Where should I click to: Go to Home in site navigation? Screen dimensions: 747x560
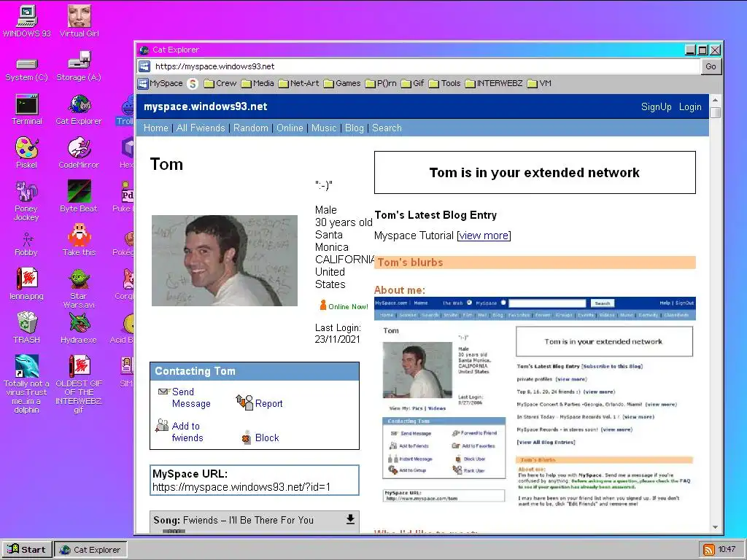156,128
